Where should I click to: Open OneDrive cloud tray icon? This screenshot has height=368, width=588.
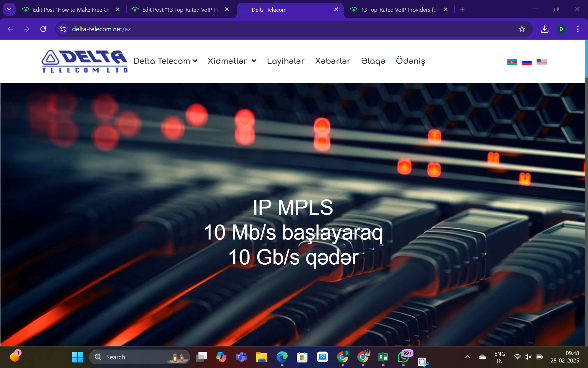(x=482, y=357)
